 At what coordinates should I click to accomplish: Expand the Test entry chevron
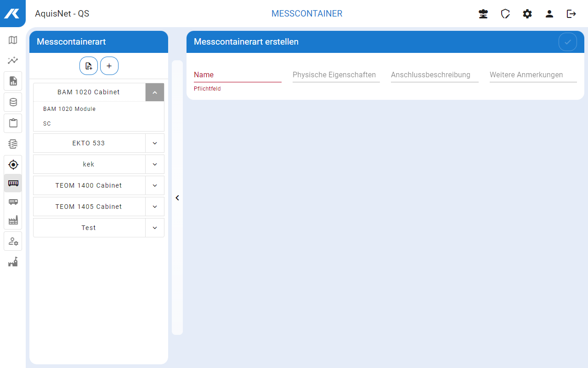tap(155, 228)
